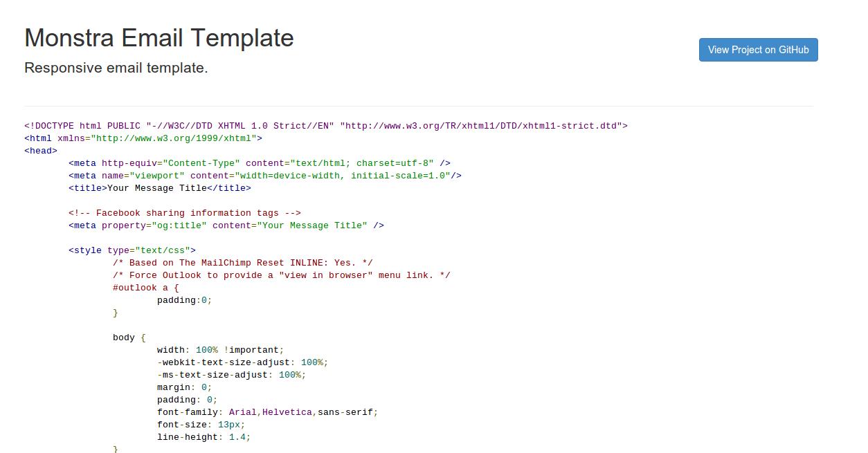Click the og:title meta property line
This screenshot has width=868, height=453.
pyautogui.click(x=226, y=225)
